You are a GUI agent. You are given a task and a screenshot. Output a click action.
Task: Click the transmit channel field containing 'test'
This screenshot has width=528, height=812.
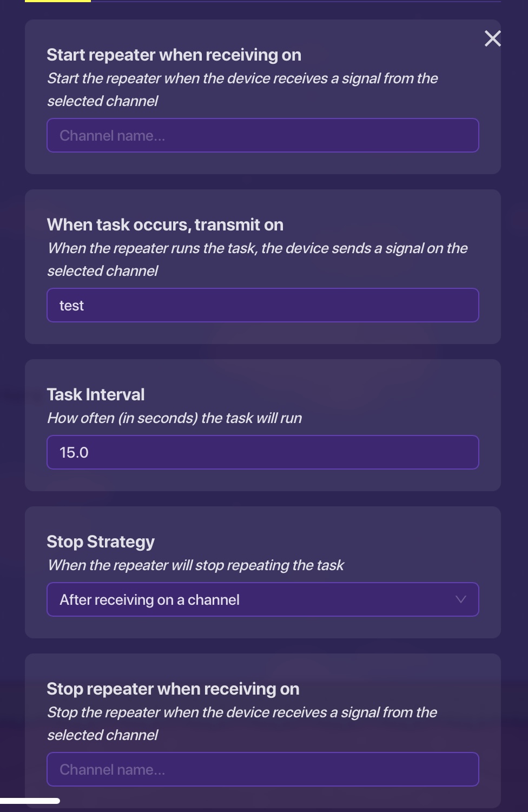coord(262,305)
